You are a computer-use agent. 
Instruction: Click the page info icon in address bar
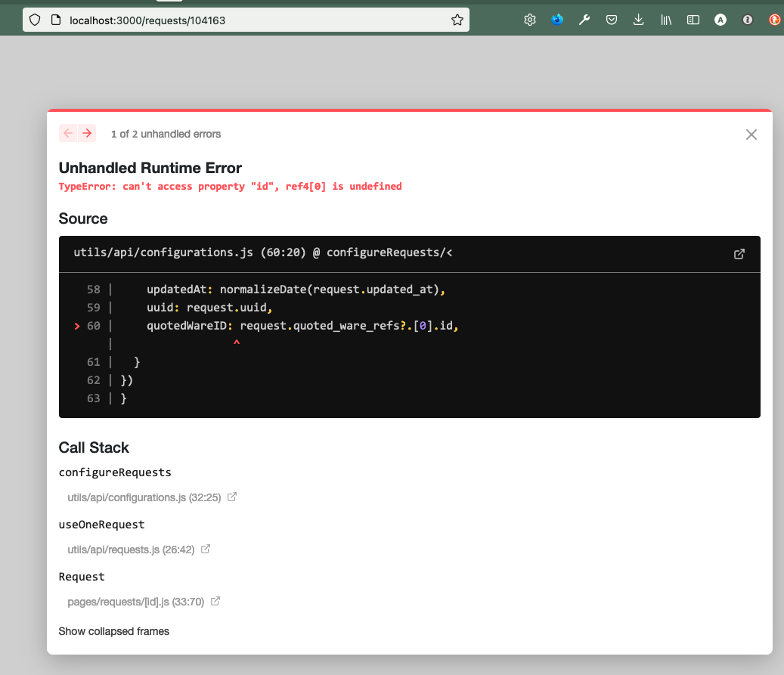(x=56, y=20)
